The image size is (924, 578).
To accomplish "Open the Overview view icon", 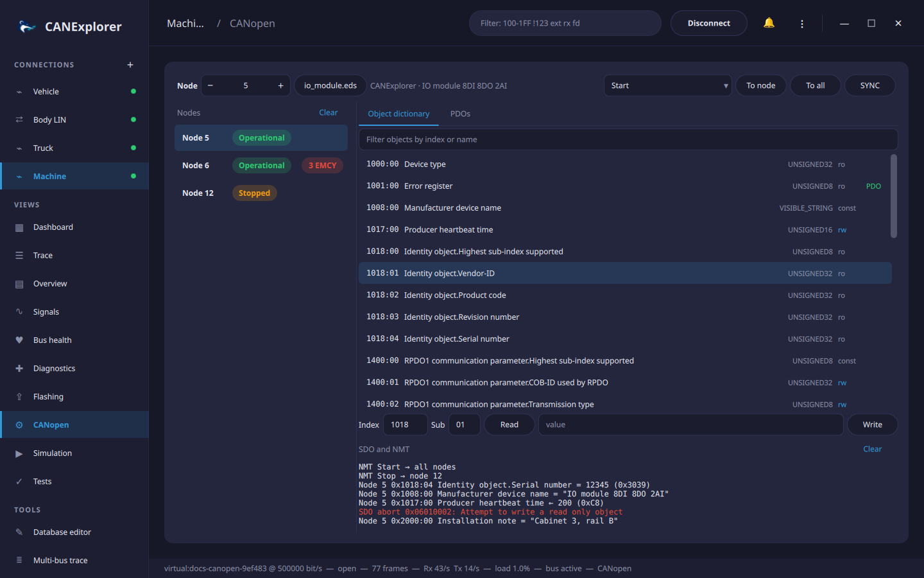I will (19, 284).
